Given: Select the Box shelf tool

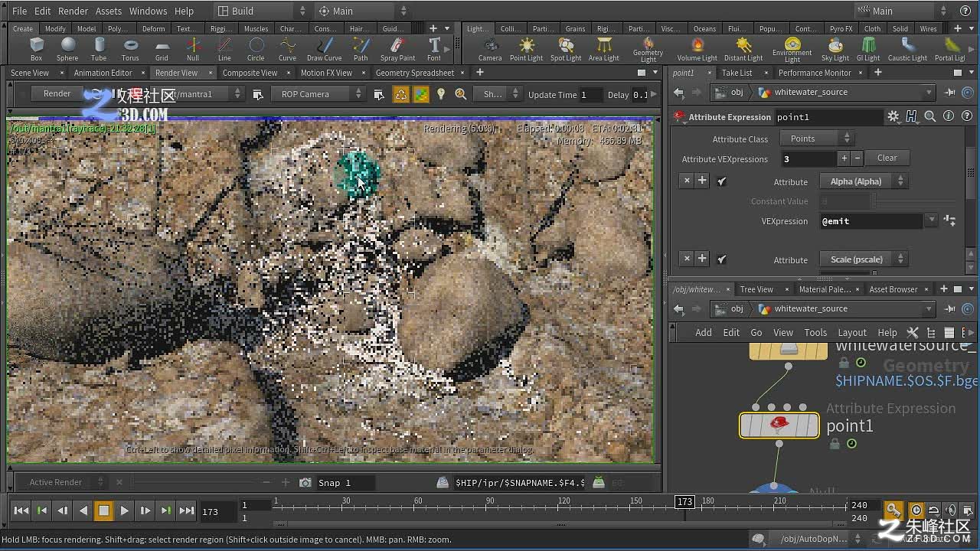Looking at the screenshot, I should coord(36,49).
